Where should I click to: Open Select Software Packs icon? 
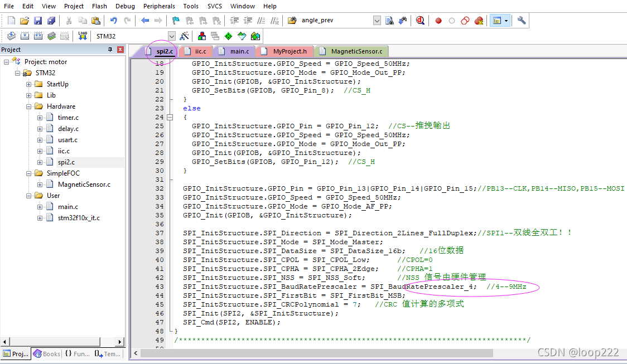[x=242, y=36]
